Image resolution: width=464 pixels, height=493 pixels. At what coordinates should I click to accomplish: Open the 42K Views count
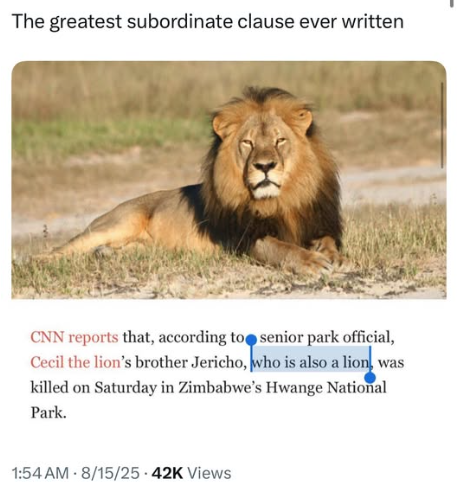pos(191,474)
